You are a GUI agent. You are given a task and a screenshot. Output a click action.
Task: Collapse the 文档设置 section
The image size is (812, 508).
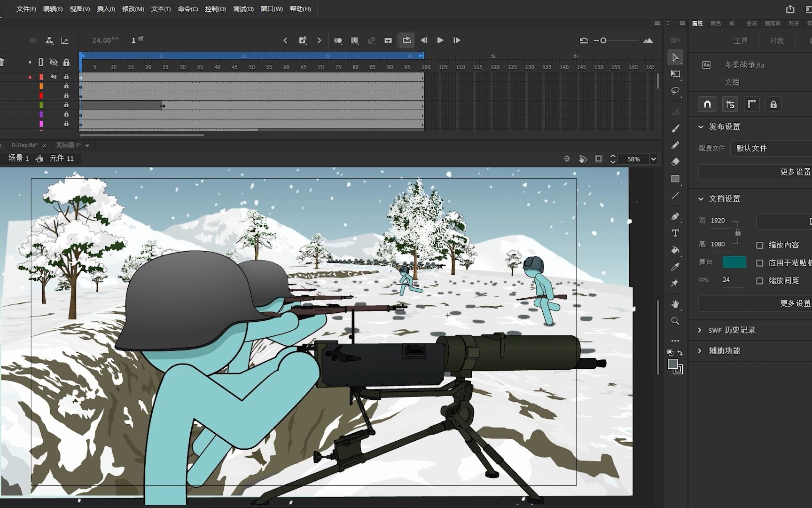pos(701,199)
